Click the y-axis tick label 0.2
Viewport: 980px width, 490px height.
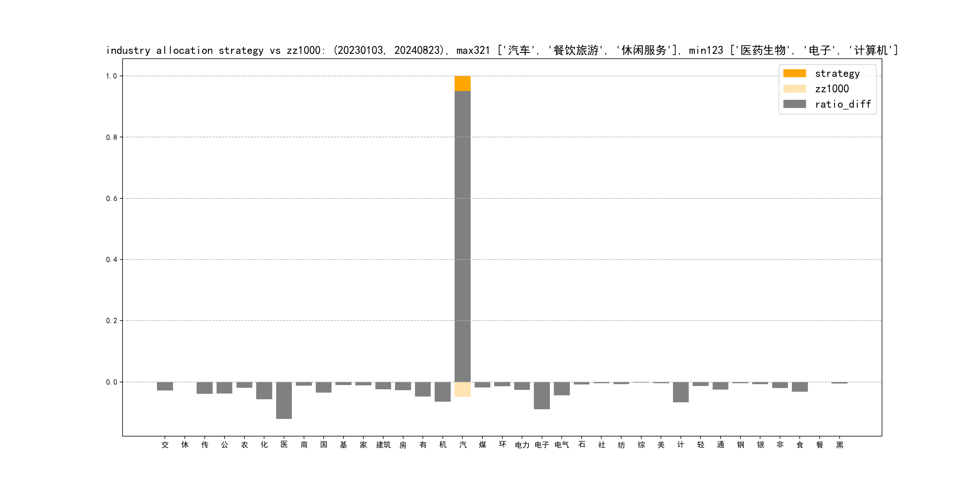tap(111, 321)
